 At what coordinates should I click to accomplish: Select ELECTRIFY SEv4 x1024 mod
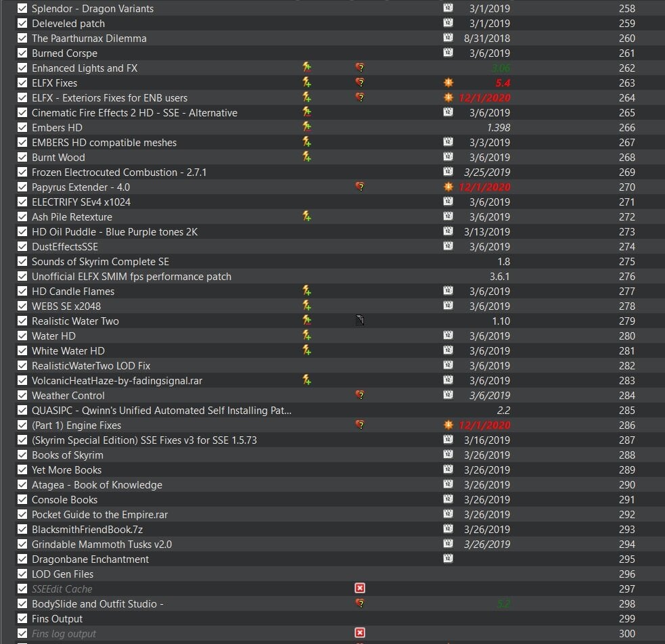tap(81, 202)
